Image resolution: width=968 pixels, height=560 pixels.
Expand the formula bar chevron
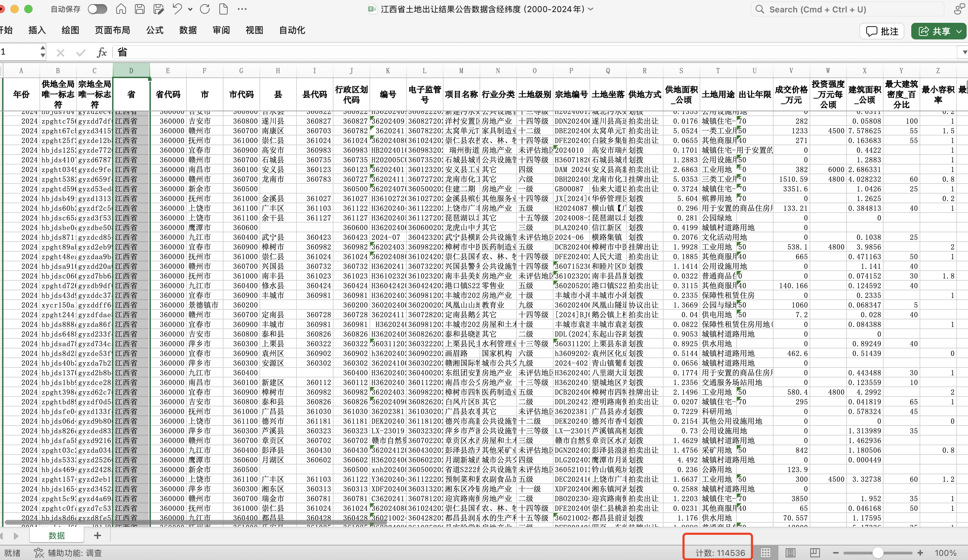tap(964, 52)
